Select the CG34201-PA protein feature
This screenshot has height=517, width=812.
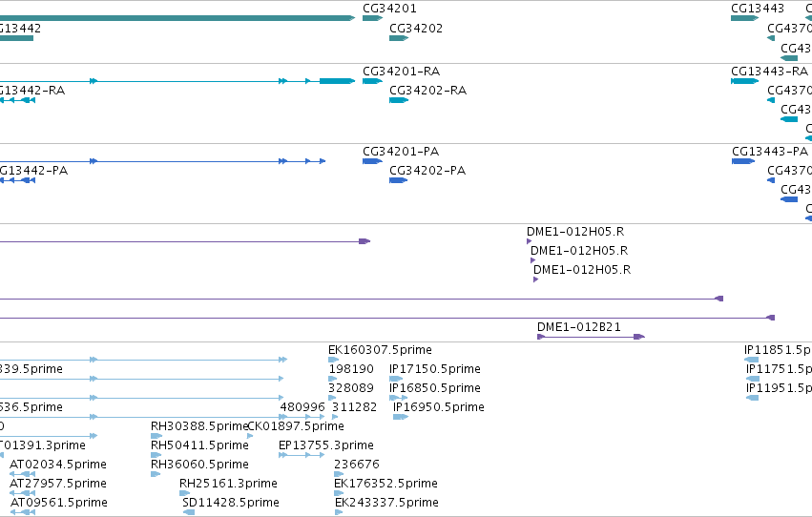(372, 161)
